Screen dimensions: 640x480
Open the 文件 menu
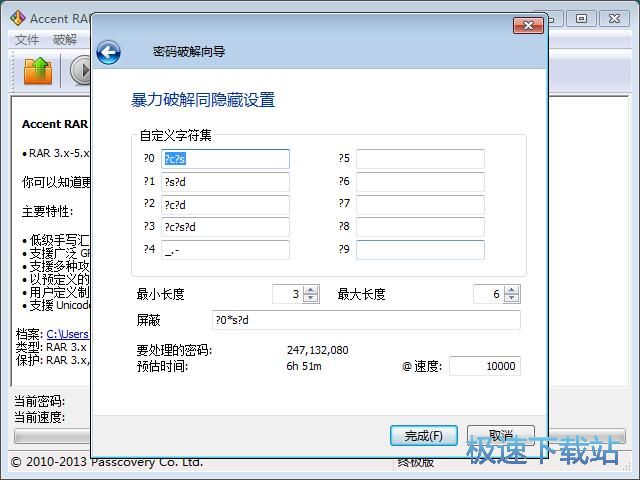(x=27, y=40)
